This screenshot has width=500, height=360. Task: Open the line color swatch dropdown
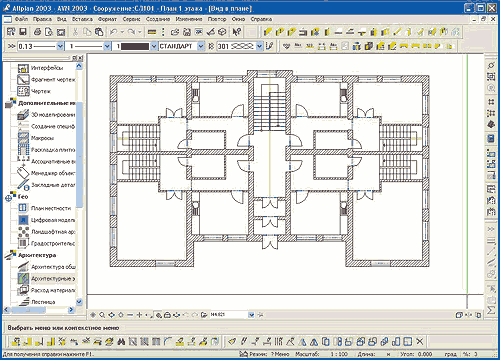click(x=154, y=46)
